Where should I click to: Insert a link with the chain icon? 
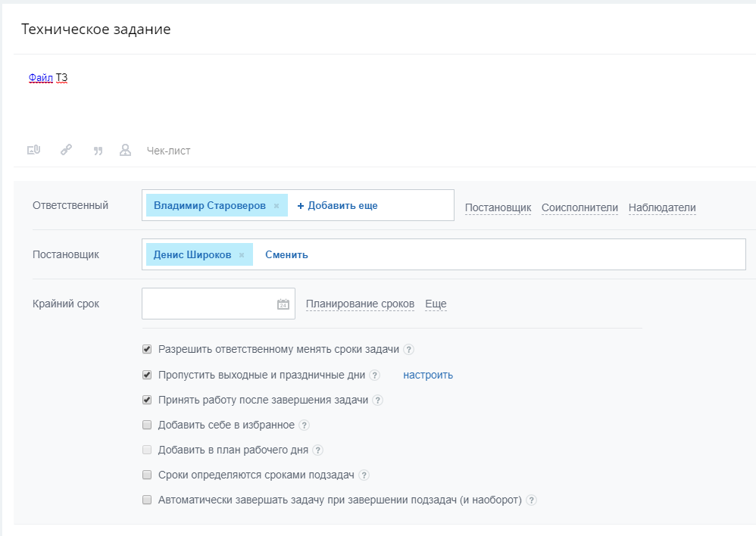(66, 150)
